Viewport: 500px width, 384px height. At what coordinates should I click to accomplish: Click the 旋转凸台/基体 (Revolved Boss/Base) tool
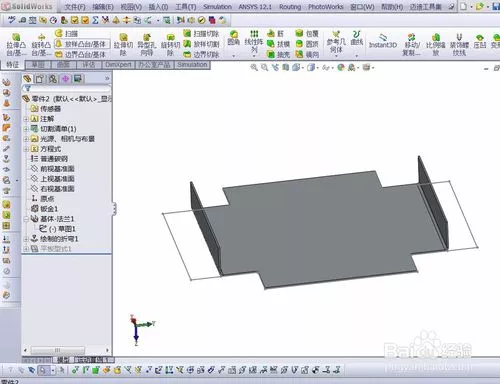tap(41, 44)
